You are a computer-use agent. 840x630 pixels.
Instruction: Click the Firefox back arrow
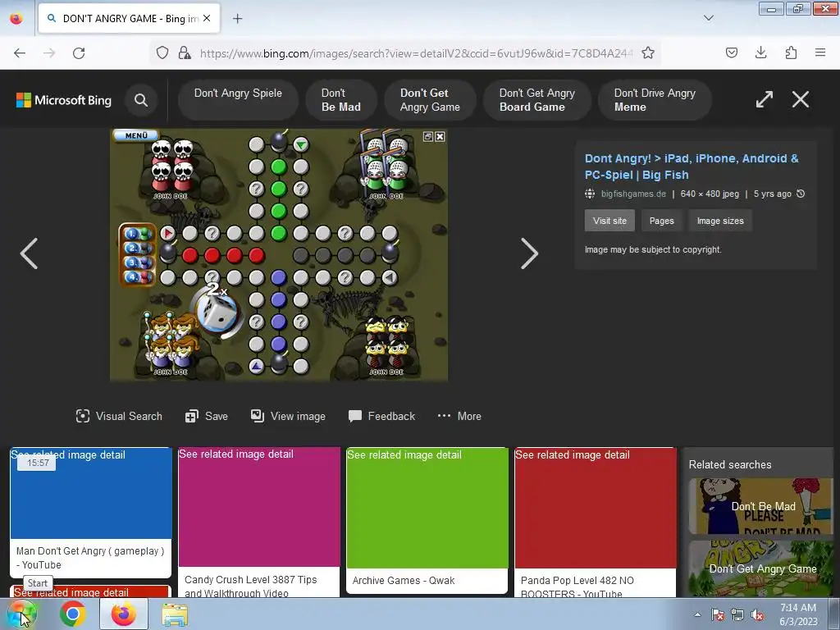coord(20,52)
